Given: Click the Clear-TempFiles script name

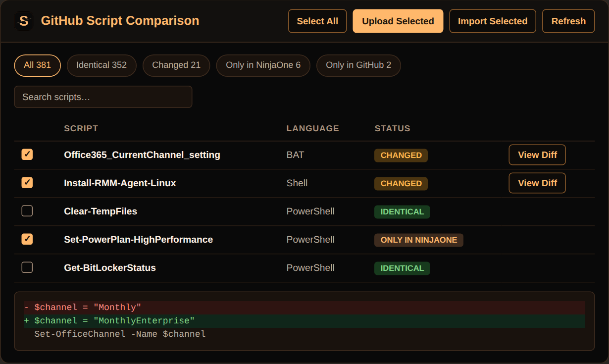Looking at the screenshot, I should coord(101,211).
